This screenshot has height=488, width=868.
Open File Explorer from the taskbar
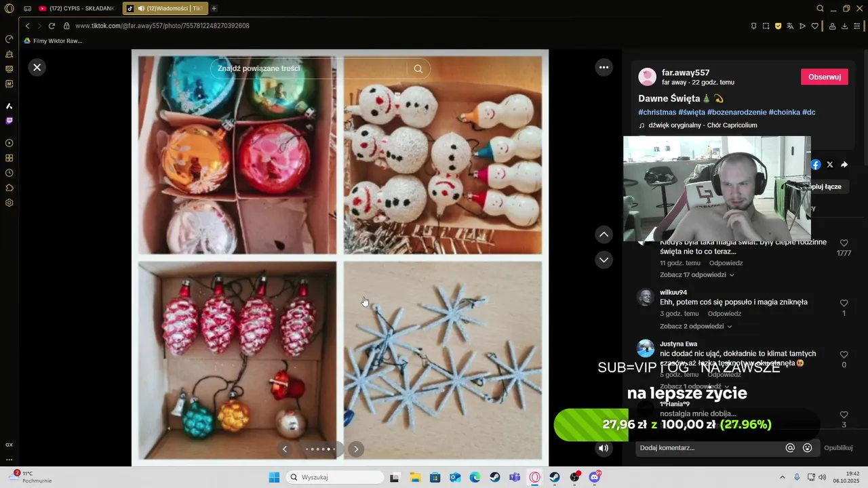(414, 477)
